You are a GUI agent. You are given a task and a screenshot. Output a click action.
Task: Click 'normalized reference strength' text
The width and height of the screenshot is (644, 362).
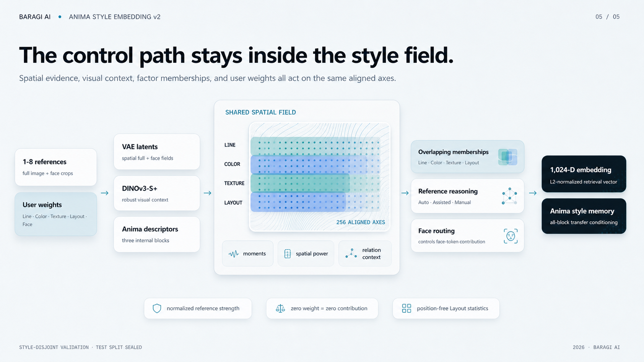pos(203,308)
